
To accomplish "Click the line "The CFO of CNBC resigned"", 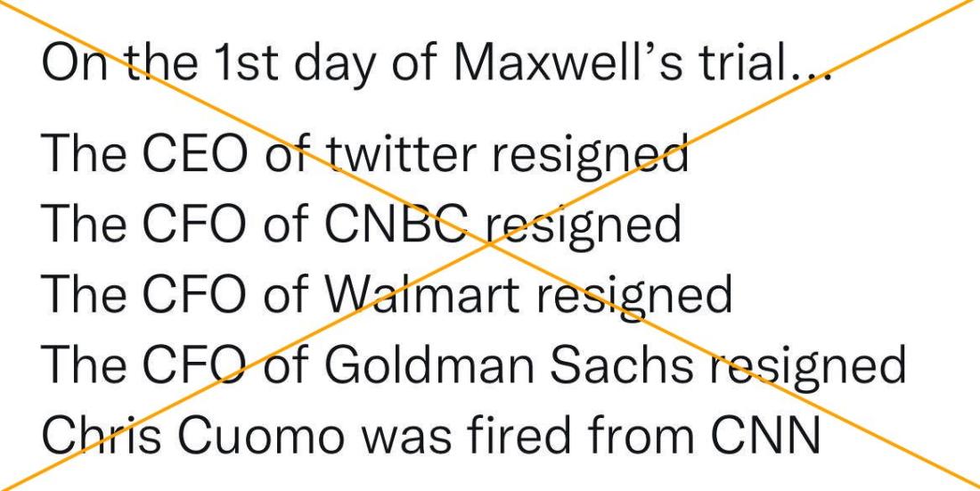I will (361, 224).
